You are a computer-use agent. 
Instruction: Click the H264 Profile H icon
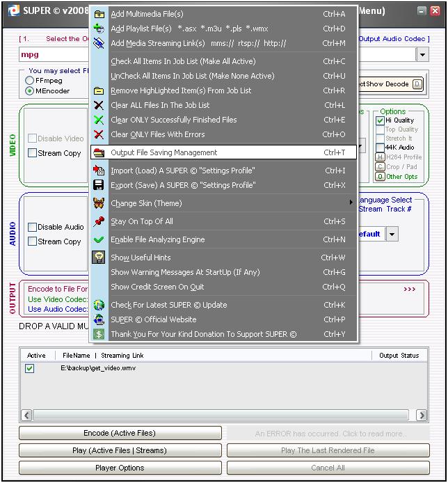pos(380,157)
